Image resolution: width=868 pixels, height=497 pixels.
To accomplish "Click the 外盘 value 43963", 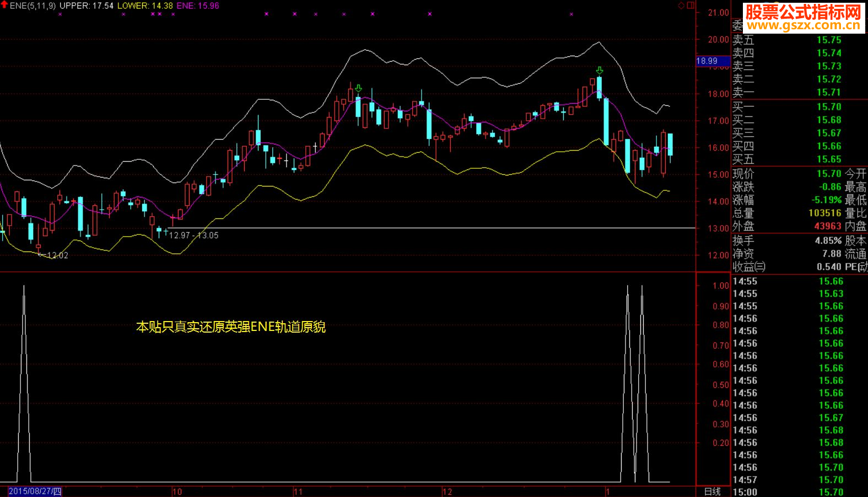I will [828, 226].
